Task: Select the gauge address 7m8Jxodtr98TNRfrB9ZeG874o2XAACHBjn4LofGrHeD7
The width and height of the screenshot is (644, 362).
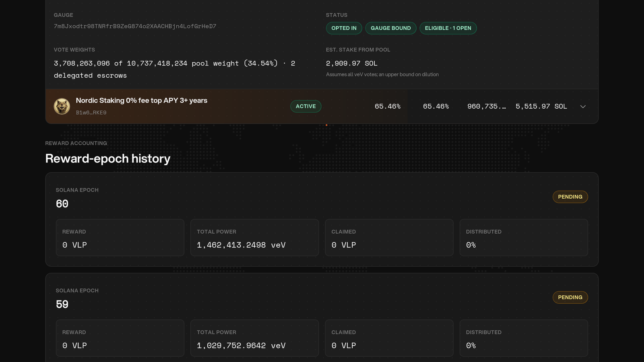Action: [135, 26]
